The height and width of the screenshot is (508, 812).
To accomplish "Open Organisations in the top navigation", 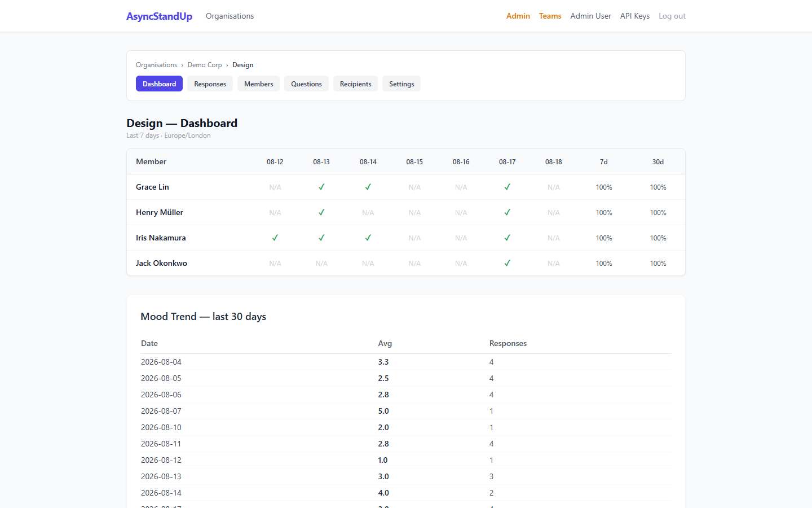I will pos(230,16).
